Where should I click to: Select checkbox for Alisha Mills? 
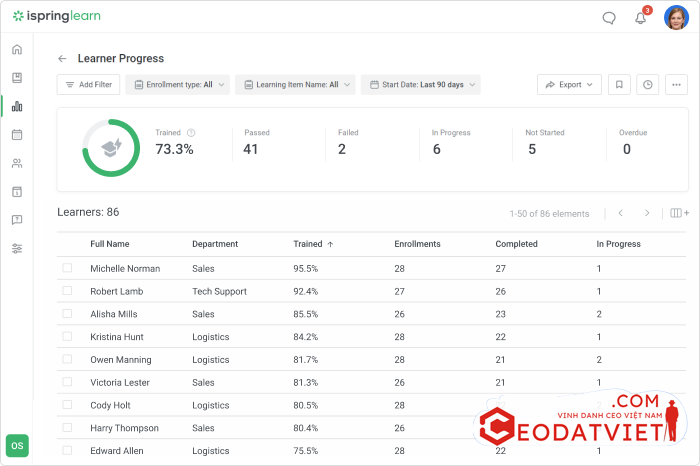pos(67,313)
